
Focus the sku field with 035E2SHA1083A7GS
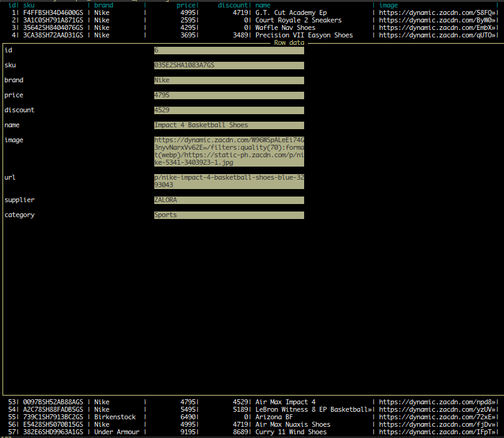(x=229, y=66)
